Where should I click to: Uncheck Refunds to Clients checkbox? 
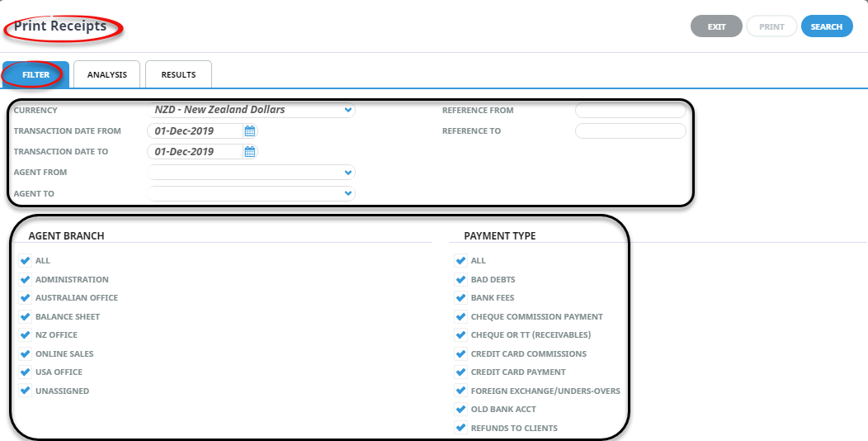coord(460,428)
